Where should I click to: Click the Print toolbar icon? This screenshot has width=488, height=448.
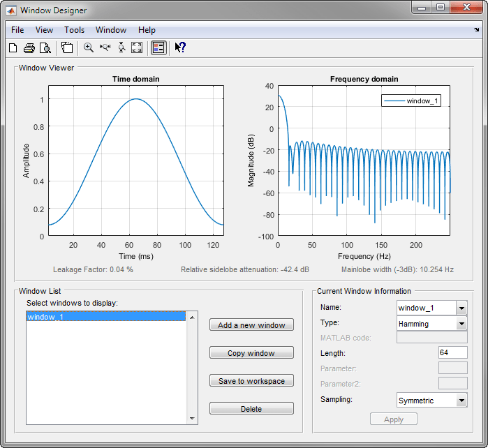coord(29,48)
